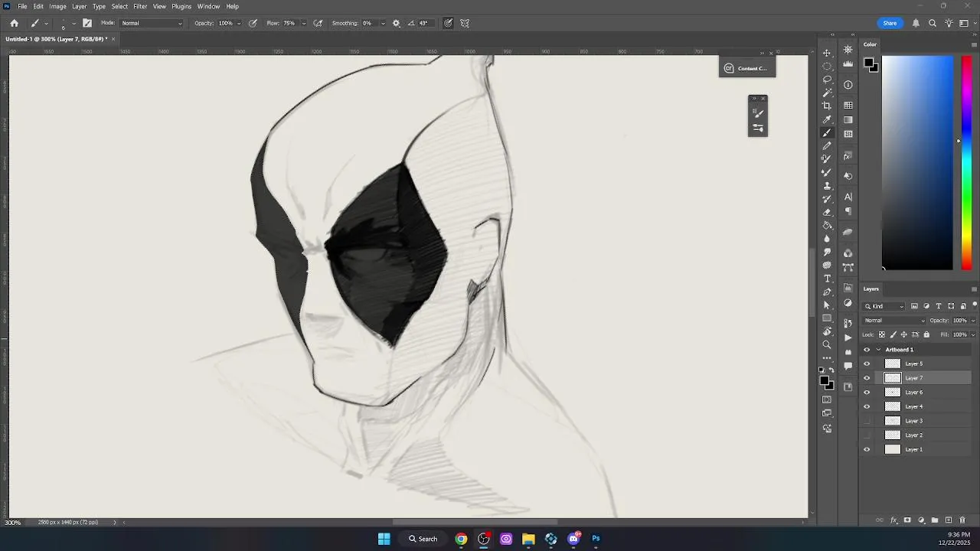Open Smoothing value dropdown arrow
This screenshot has width=980, height=551.
(x=383, y=23)
